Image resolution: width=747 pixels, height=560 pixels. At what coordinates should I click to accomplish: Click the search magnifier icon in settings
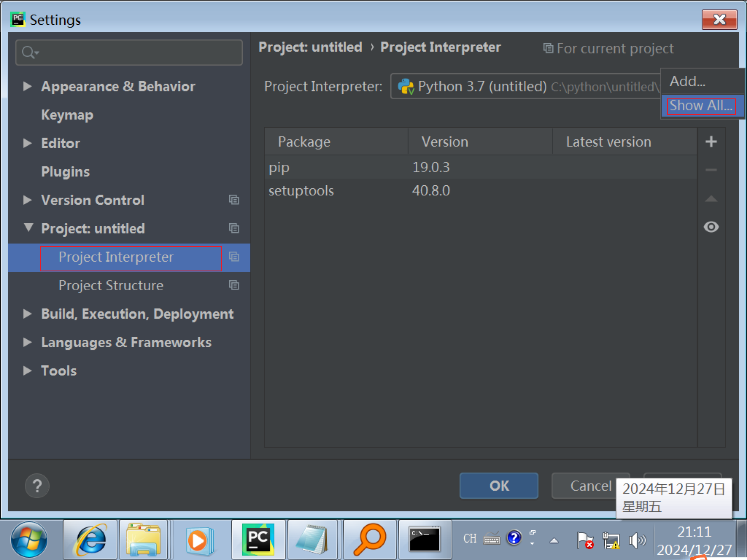(x=29, y=52)
